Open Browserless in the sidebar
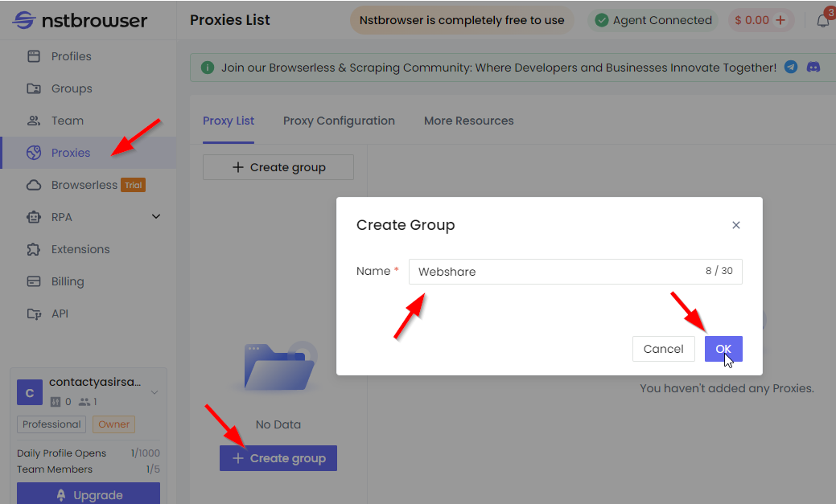The width and height of the screenshot is (836, 504). click(x=84, y=185)
